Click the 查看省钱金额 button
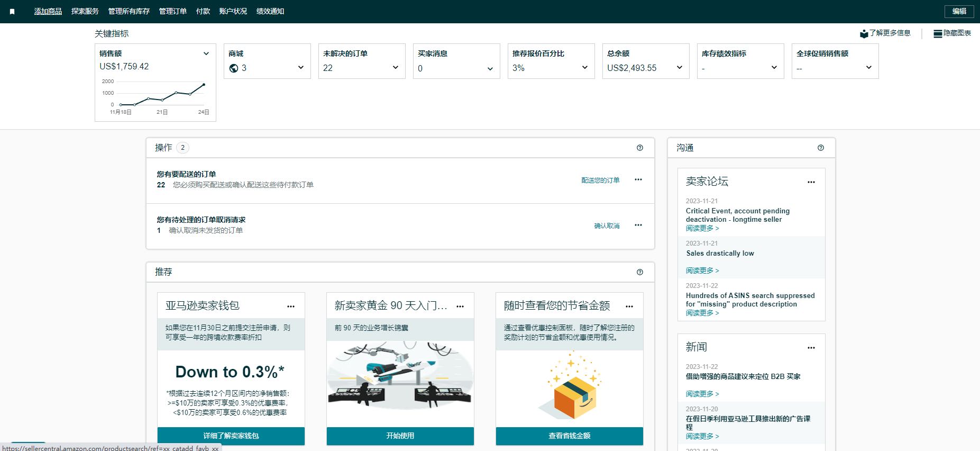 click(570, 436)
